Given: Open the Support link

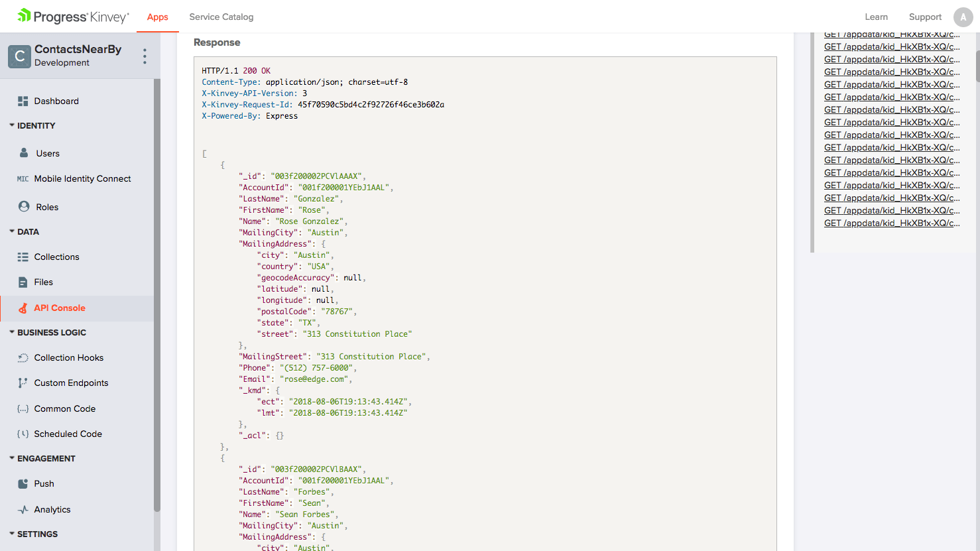Looking at the screenshot, I should (925, 17).
